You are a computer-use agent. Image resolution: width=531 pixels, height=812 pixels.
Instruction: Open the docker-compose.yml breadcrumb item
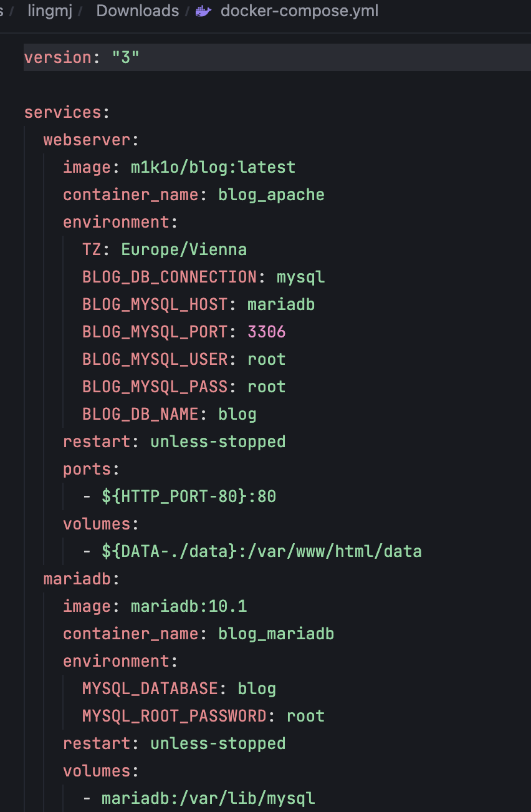(x=299, y=11)
